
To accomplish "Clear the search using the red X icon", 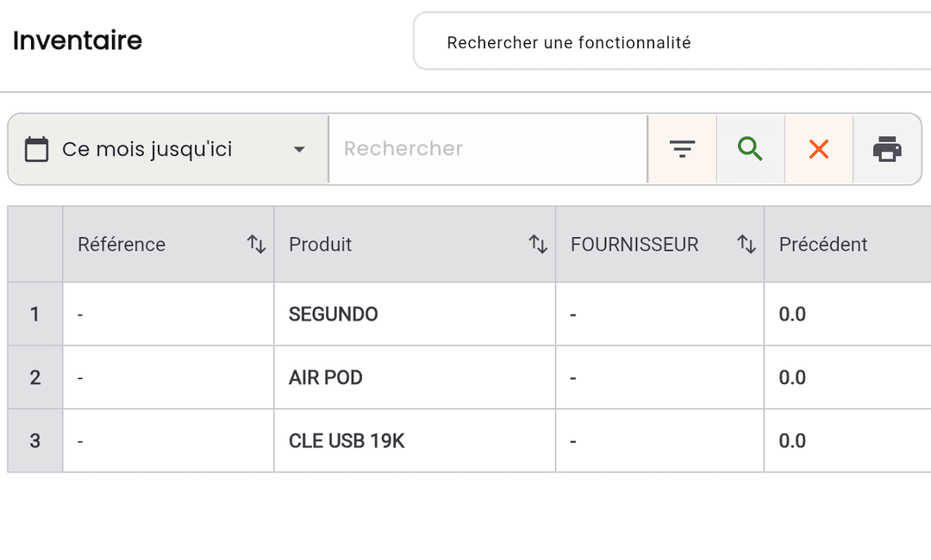I will tap(818, 148).
